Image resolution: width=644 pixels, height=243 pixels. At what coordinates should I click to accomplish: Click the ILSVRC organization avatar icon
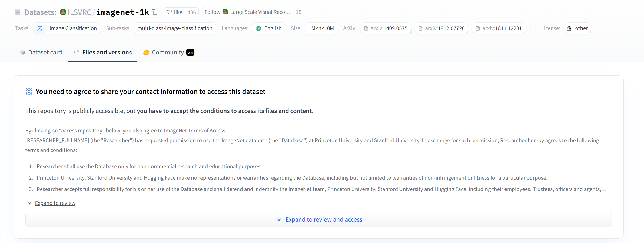click(63, 12)
